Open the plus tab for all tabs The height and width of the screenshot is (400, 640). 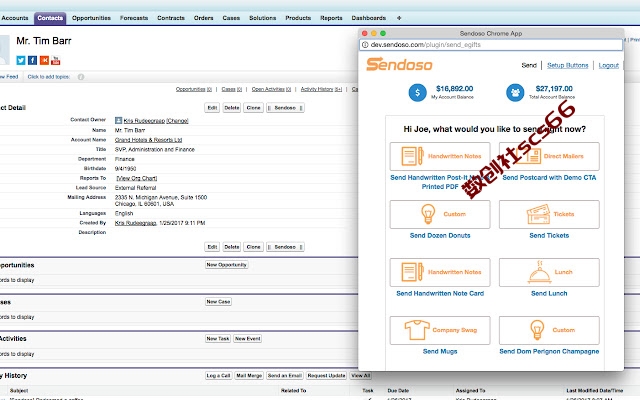click(x=399, y=18)
